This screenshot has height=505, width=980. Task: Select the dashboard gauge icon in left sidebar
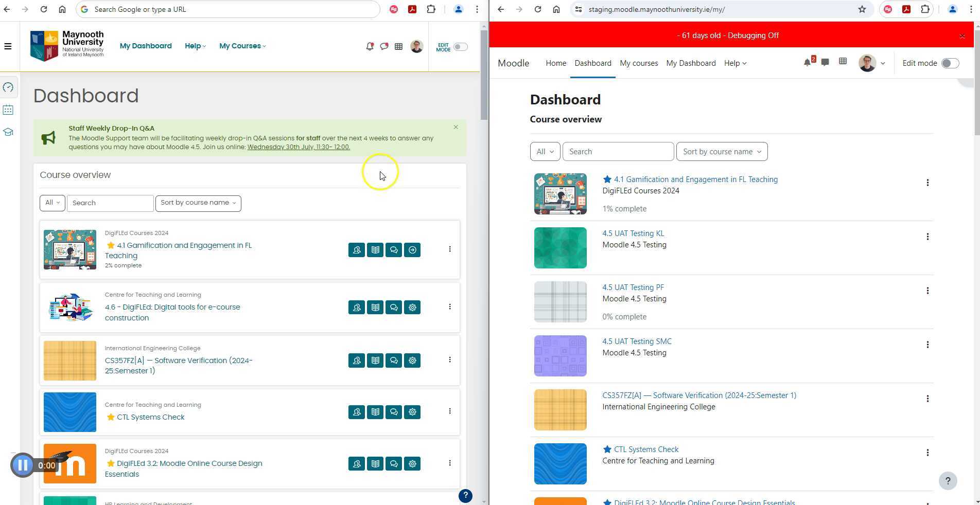(x=8, y=87)
